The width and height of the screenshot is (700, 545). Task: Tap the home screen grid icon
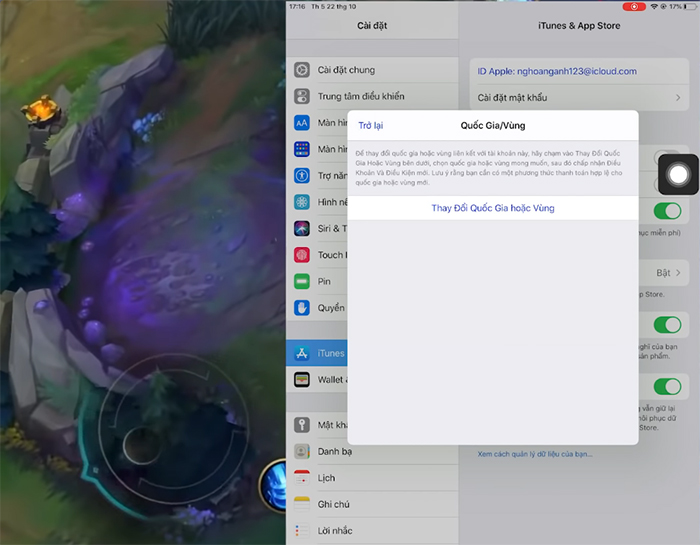[302, 149]
